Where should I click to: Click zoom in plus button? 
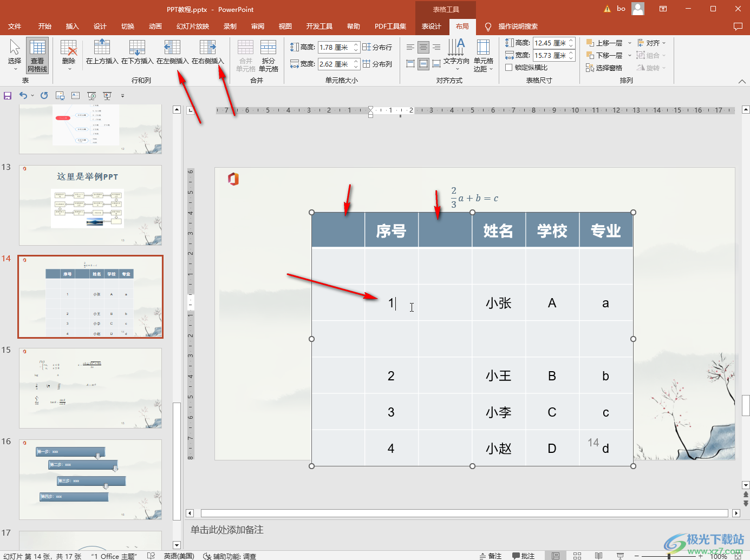[x=701, y=556]
